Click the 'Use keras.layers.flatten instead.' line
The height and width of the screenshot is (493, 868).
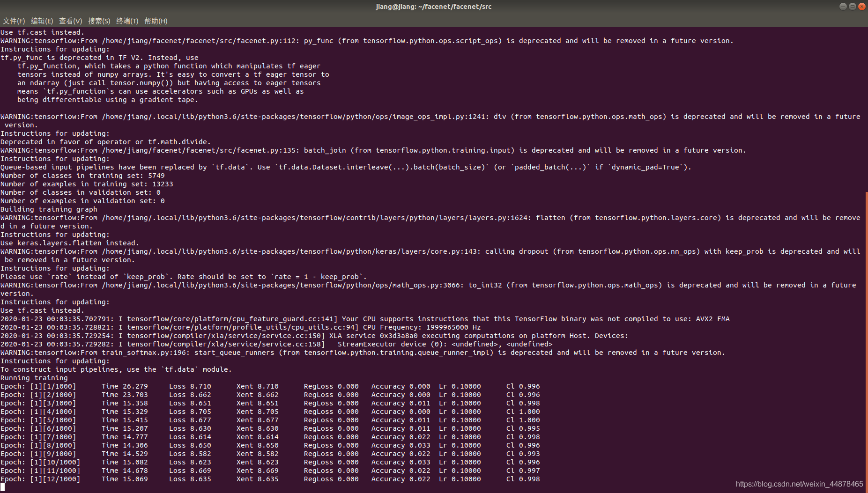point(70,243)
